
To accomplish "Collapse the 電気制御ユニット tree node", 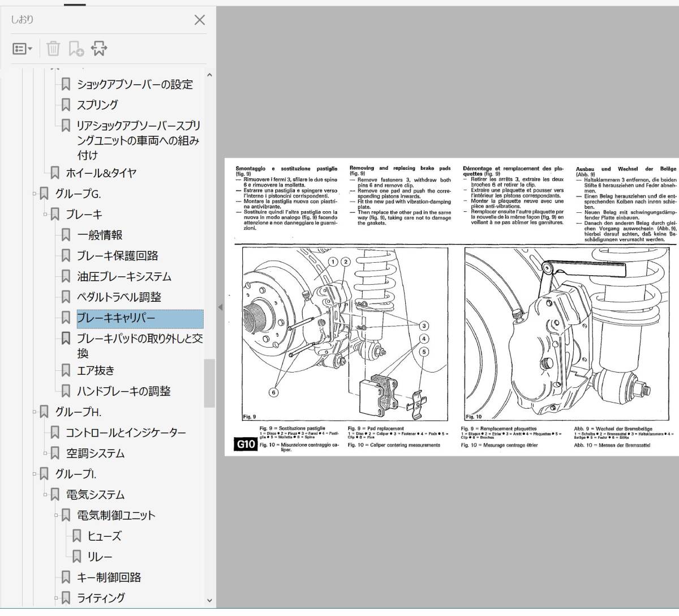I will click(57, 515).
